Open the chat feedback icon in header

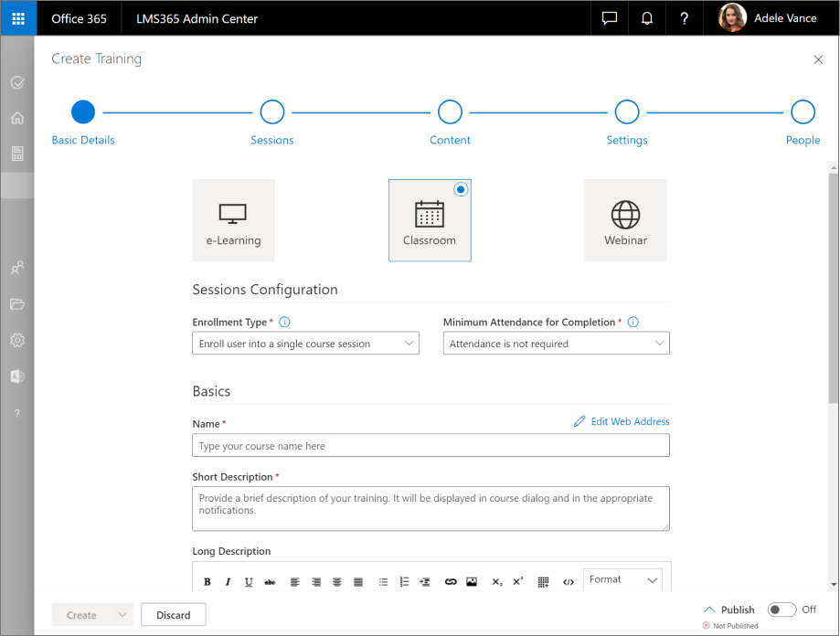(x=610, y=18)
